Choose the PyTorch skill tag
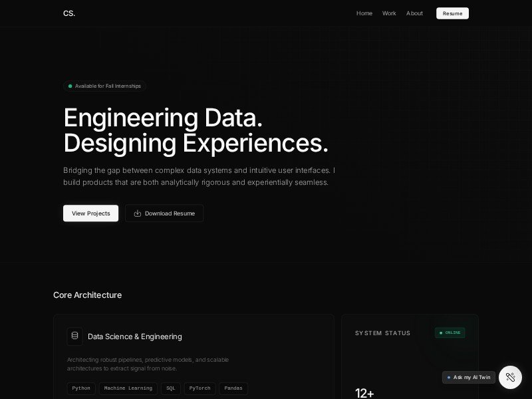This screenshot has width=532, height=399. 200,388
